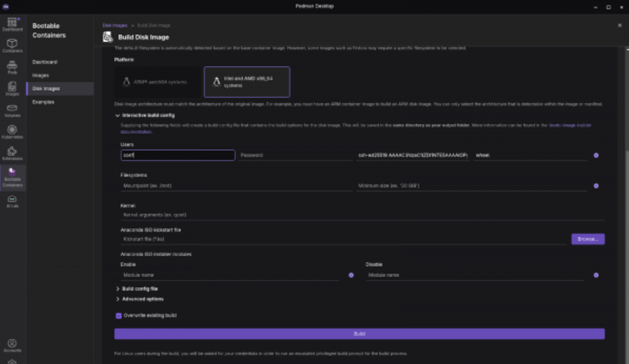Click the Kernel arguments input field
The width and height of the screenshot is (629, 364).
pos(361,215)
